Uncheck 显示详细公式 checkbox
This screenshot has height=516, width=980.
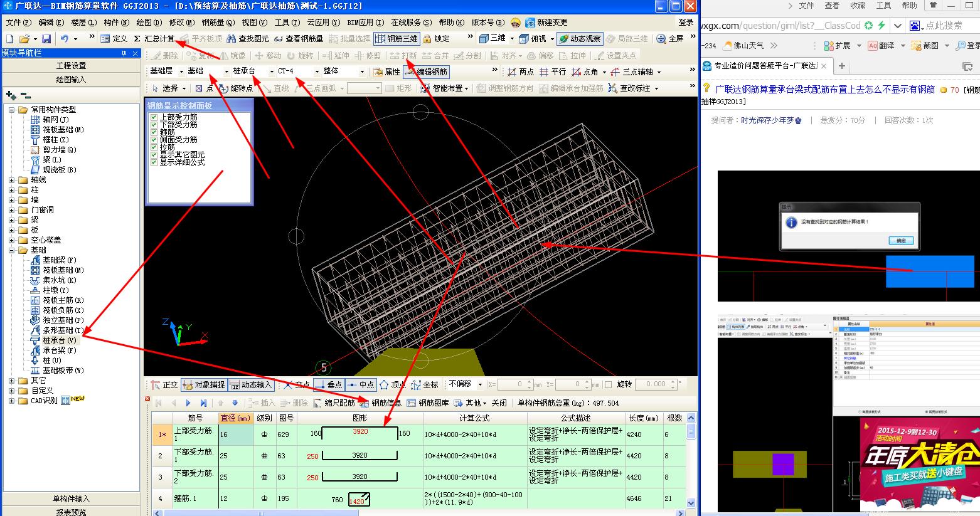(154, 162)
